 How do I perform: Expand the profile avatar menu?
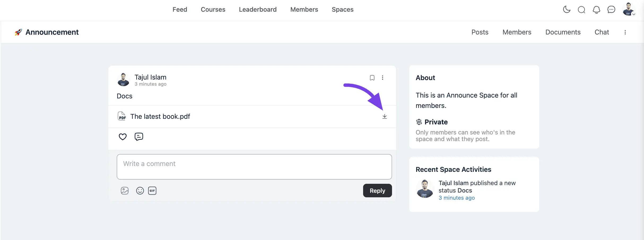click(x=629, y=9)
